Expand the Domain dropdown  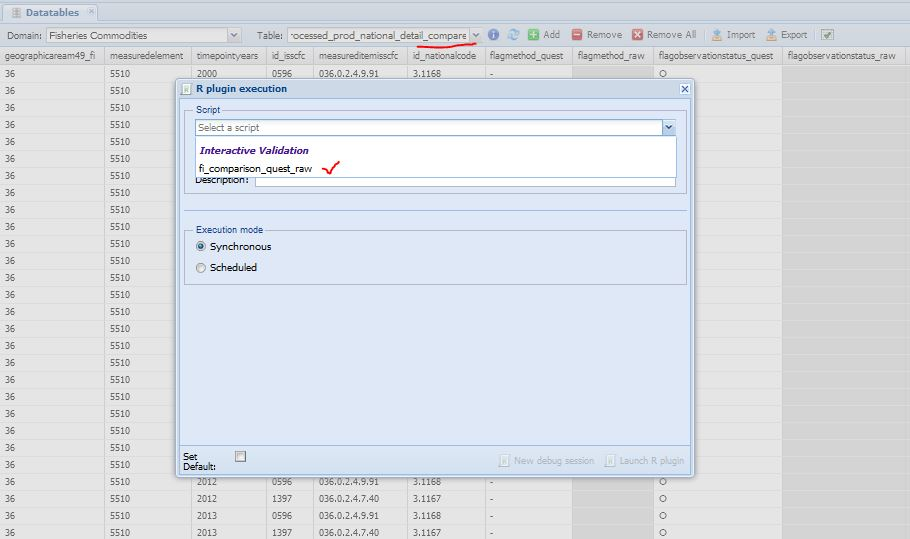tap(234, 35)
